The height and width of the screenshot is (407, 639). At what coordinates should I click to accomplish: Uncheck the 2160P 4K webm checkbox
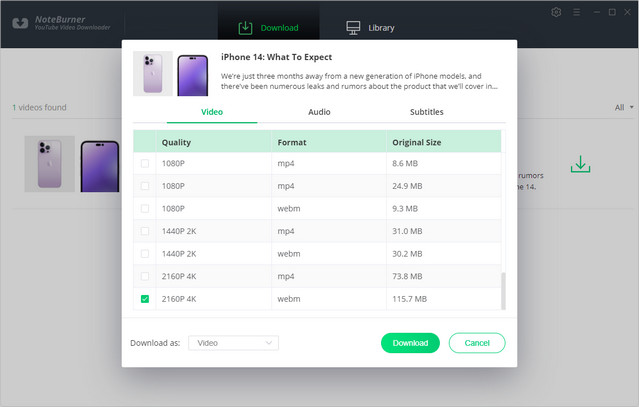point(145,299)
